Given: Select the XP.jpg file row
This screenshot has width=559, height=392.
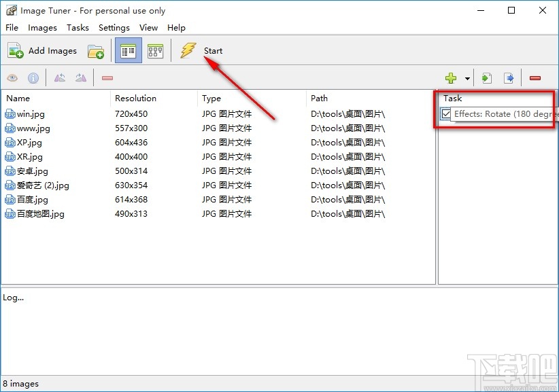Looking at the screenshot, I should [218, 143].
